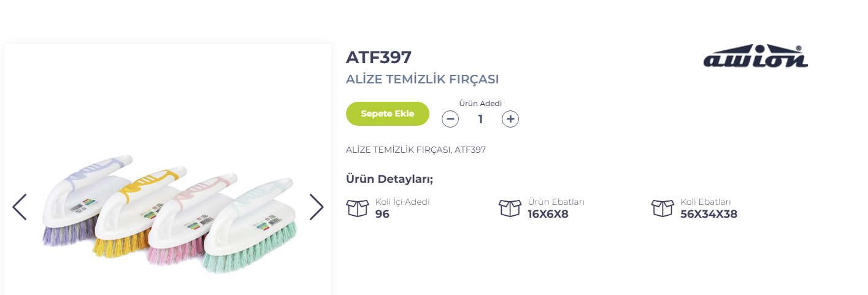Screen dimensions: 868x295
Task: Increase quantity with the plus button
Action: (x=510, y=119)
